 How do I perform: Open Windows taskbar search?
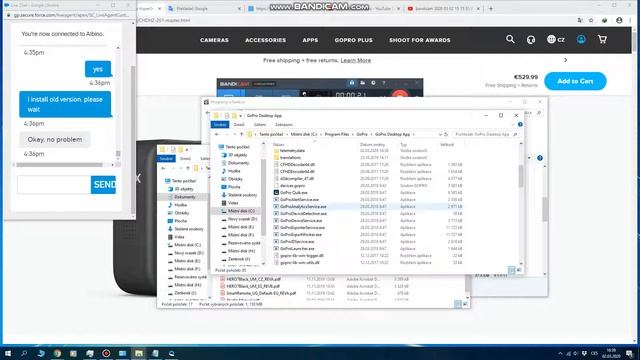click(x=24, y=353)
